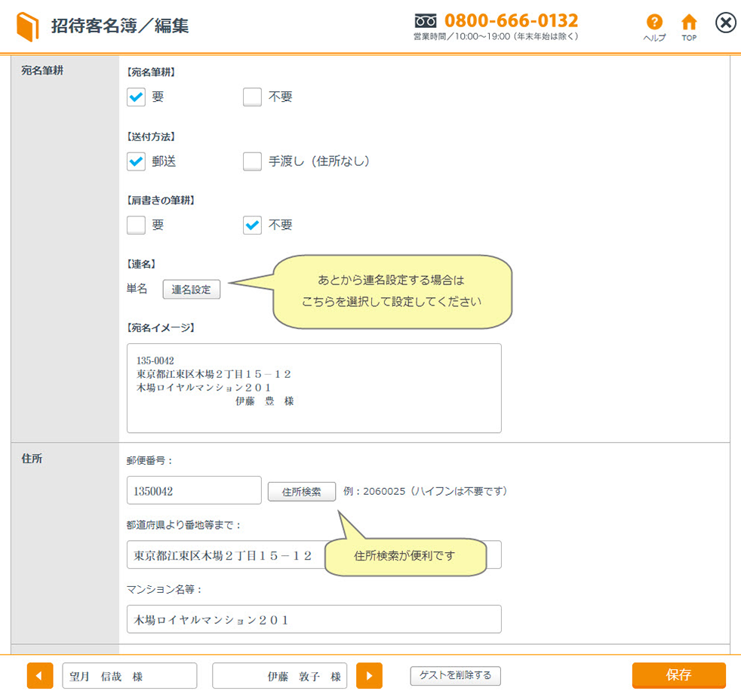Click the orange book logo icon
Viewport: 741px width, 700px height.
[x=27, y=26]
